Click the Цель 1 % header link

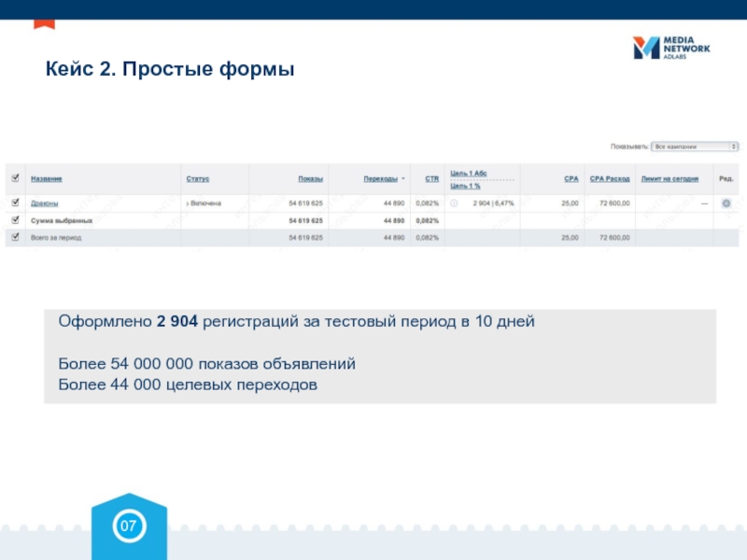coord(465,186)
